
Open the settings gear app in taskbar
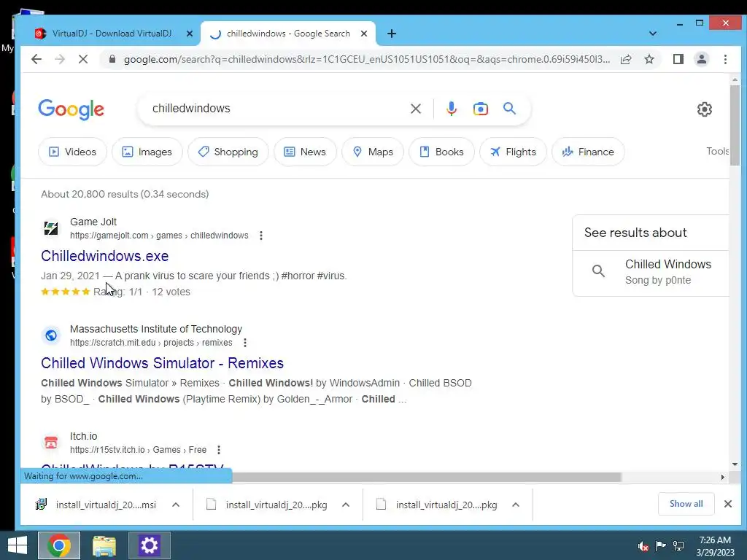tap(149, 545)
